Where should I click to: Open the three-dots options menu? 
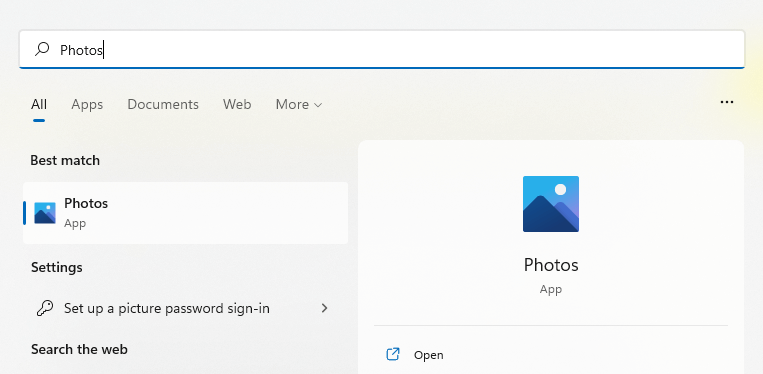[x=727, y=102]
